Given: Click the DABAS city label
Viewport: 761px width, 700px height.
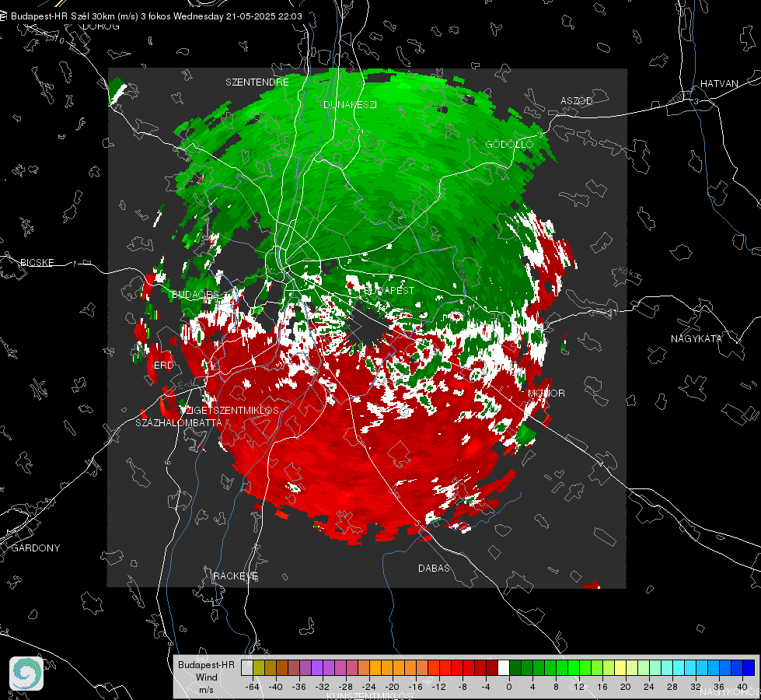Looking at the screenshot, I should pos(434,568).
